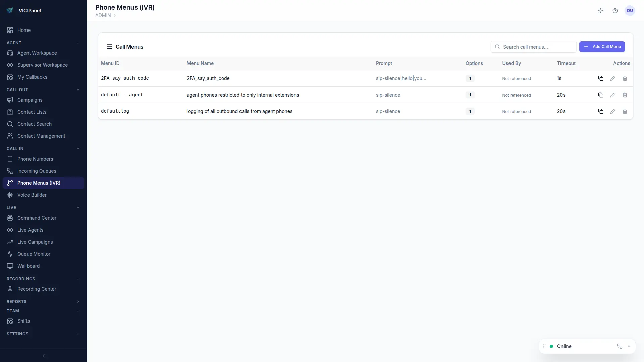Image resolution: width=644 pixels, height=362 pixels.
Task: Open the ADMIN breadcrumb link
Action: point(104,15)
